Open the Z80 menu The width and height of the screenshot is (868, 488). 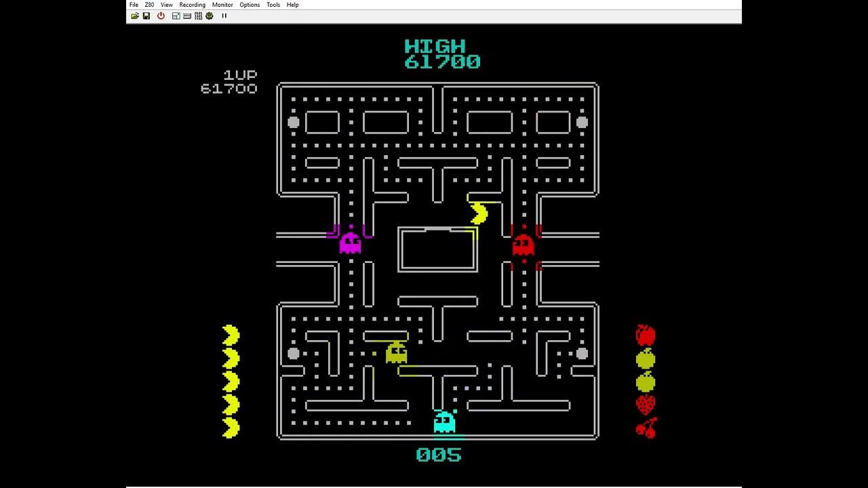(x=149, y=5)
